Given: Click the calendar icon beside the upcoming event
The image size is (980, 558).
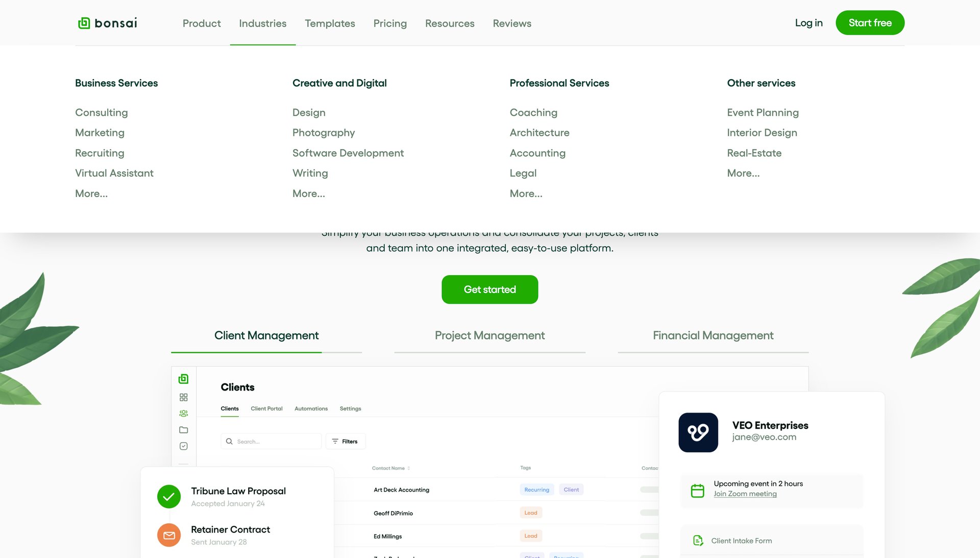Looking at the screenshot, I should click(697, 489).
